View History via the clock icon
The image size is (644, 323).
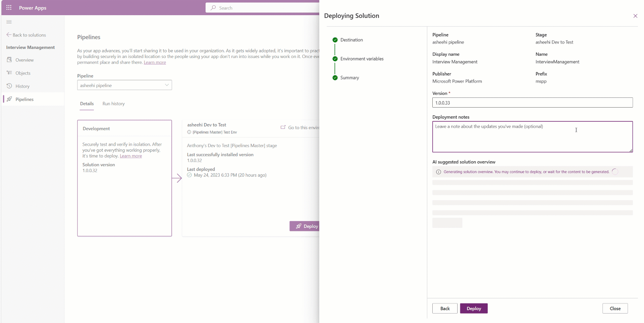(x=10, y=86)
